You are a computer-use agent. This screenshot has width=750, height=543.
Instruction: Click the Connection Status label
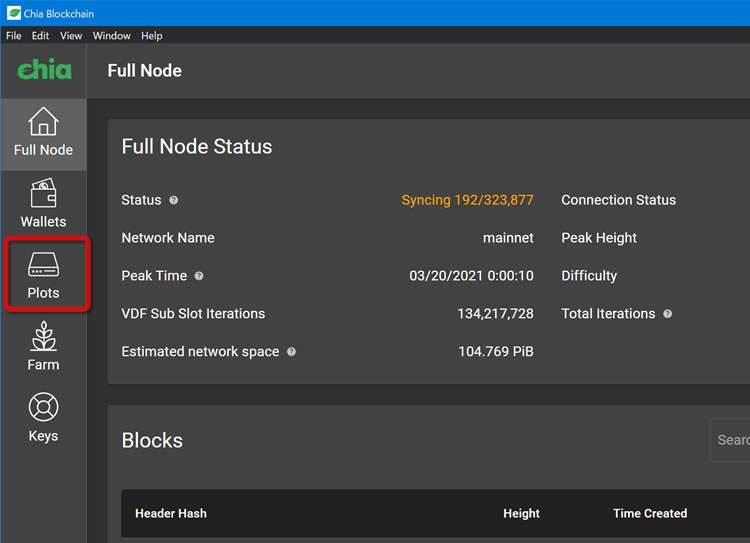(618, 200)
